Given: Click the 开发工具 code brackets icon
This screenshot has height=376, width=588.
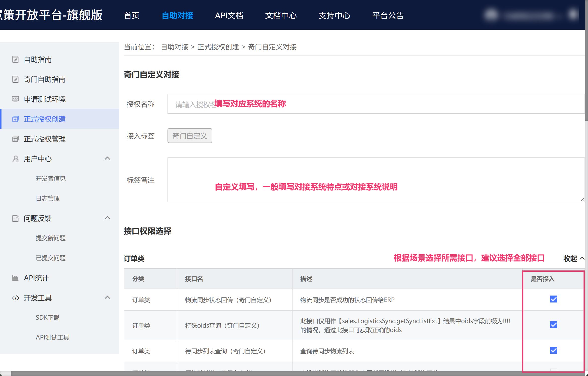Looking at the screenshot, I should pos(15,298).
